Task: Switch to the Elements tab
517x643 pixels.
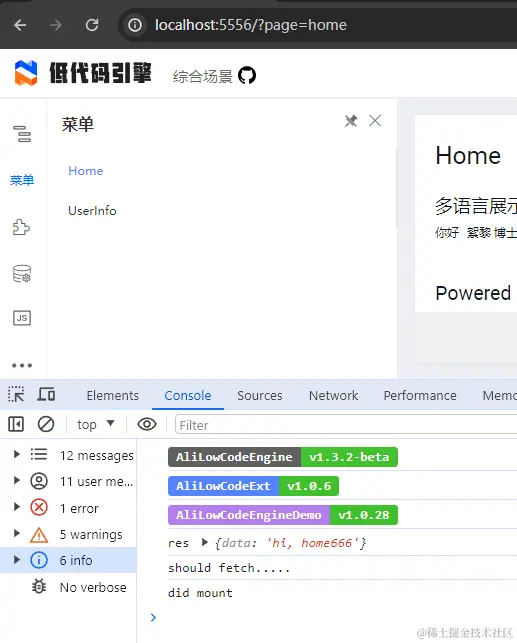Action: click(113, 395)
